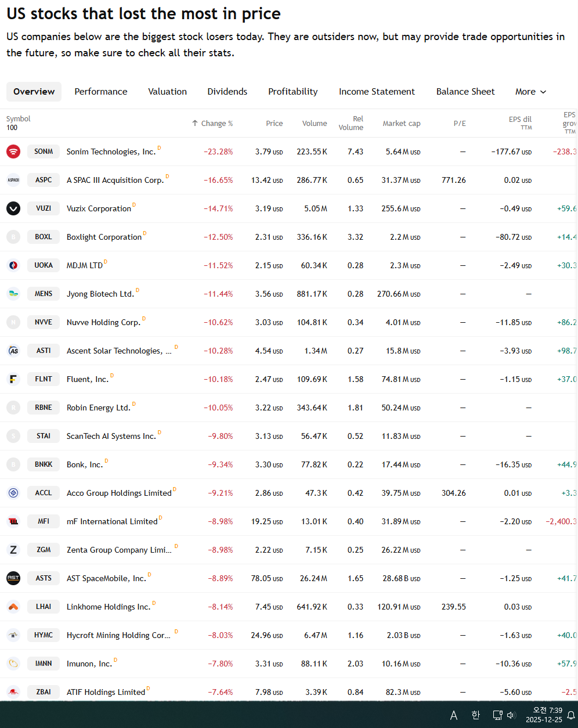This screenshot has height=728, width=578.
Task: Click the Robin Energy RBNE logo icon
Action: [x=13, y=408]
